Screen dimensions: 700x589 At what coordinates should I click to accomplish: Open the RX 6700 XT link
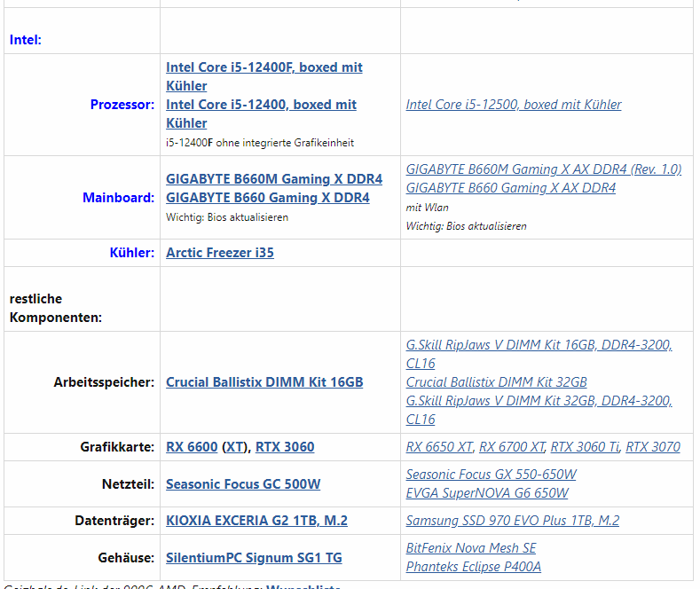point(512,447)
